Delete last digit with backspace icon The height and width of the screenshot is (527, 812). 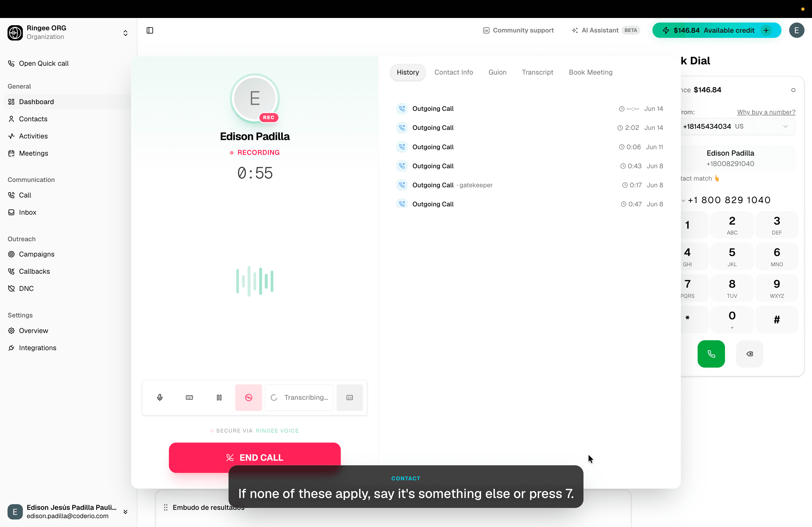[x=749, y=354]
